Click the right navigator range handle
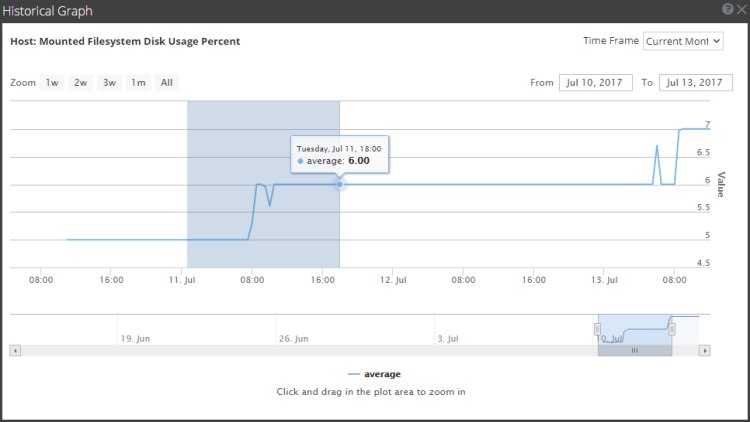Viewport: 750px width, 422px height. pyautogui.click(x=672, y=329)
